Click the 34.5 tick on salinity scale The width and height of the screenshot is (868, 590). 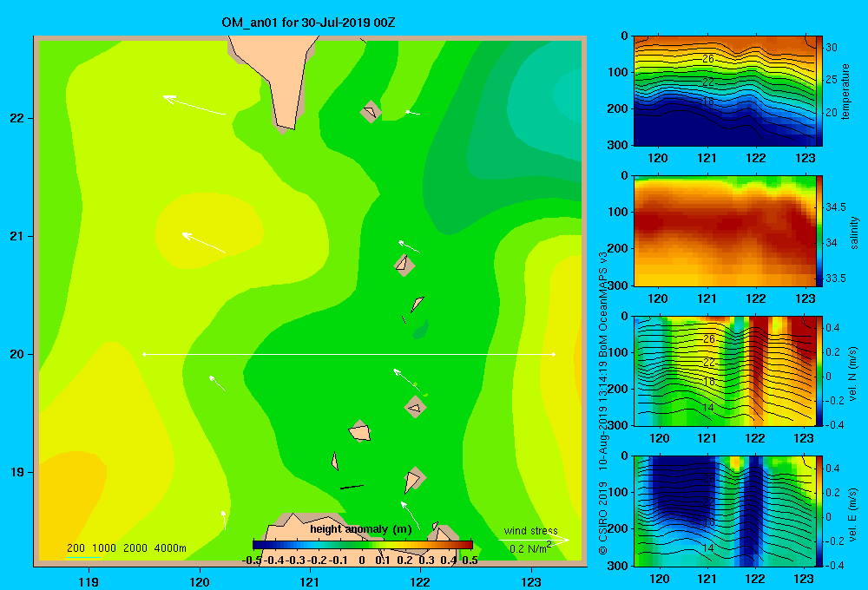[x=835, y=207]
